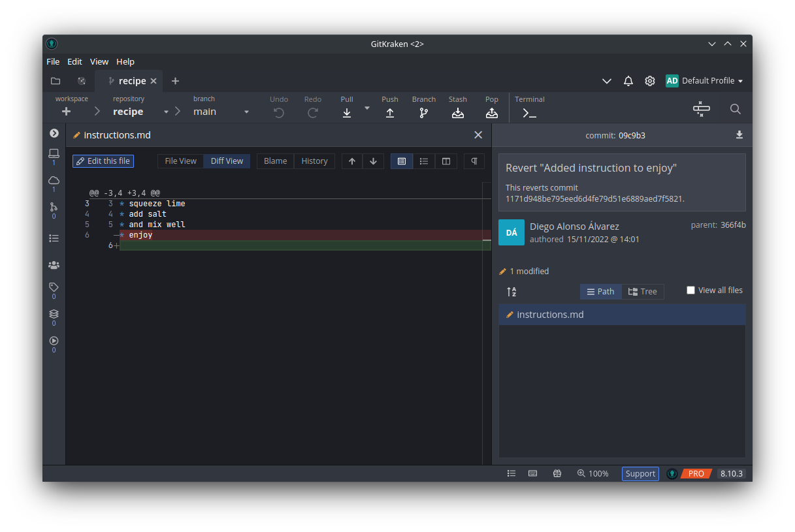
Task: Open the command palette wand icon
Action: click(x=702, y=109)
